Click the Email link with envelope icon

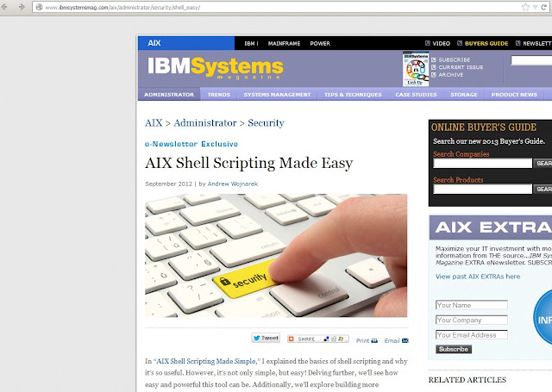396,340
